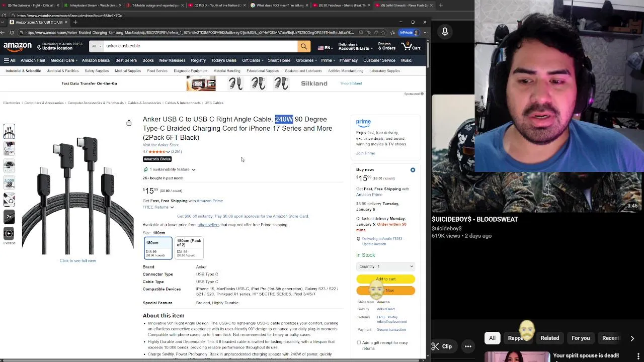This screenshot has height=362, width=644.
Task: Click the Buy Now button
Action: 385,291
